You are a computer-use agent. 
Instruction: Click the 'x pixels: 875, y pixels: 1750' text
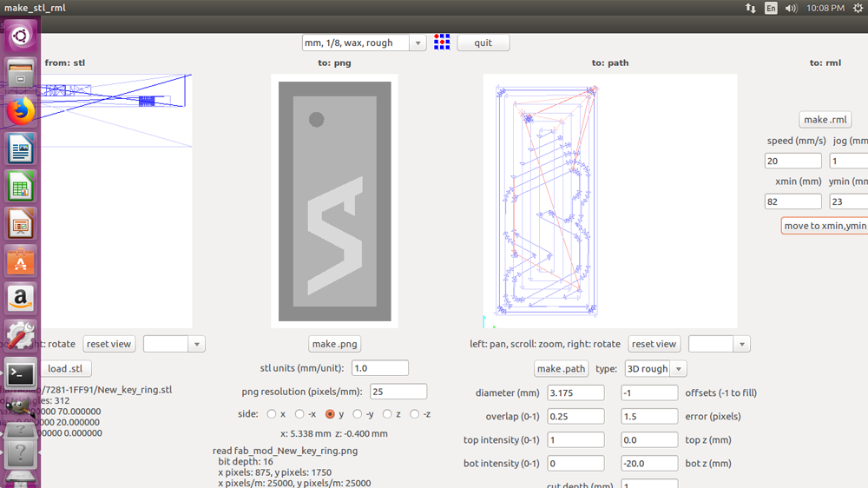point(274,472)
